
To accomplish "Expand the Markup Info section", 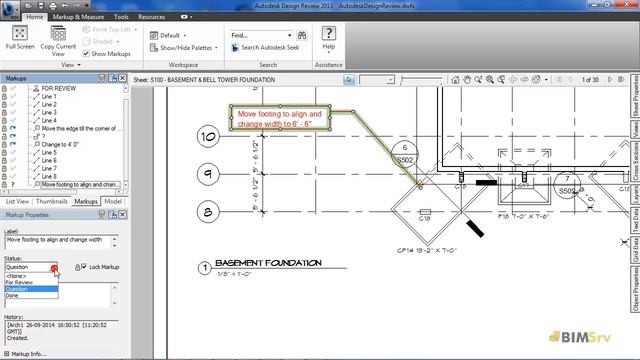I will [x=25, y=354].
